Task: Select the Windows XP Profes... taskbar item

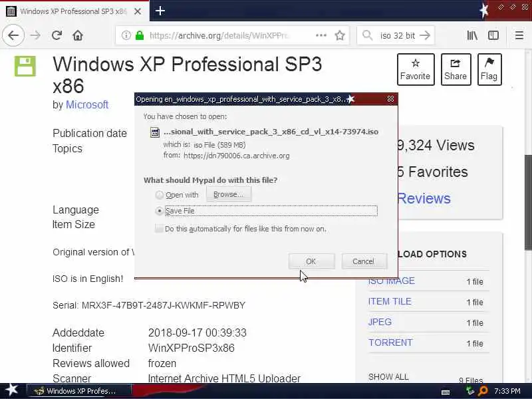Action: 78,391
